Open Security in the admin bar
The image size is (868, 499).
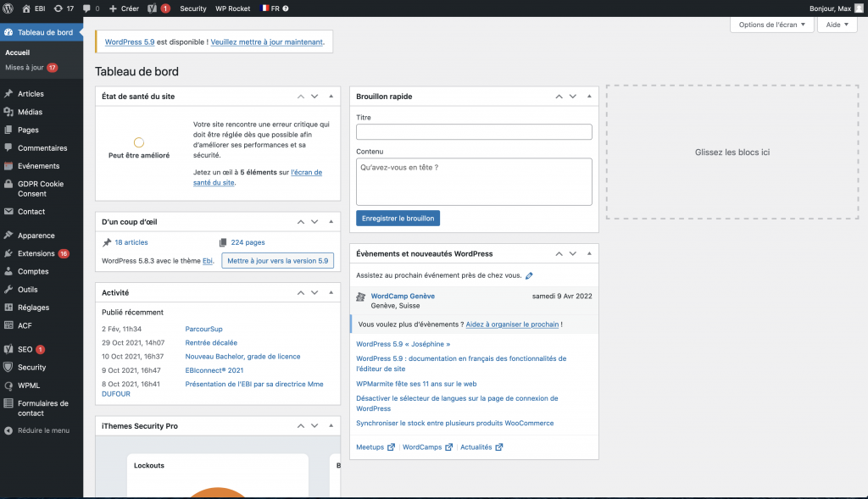point(193,8)
